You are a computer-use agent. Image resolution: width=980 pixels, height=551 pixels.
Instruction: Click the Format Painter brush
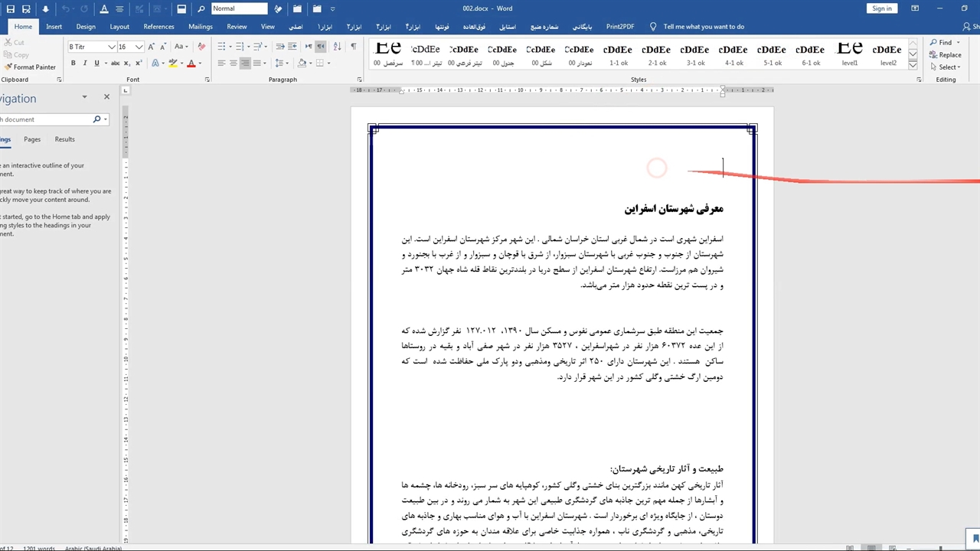(x=31, y=67)
